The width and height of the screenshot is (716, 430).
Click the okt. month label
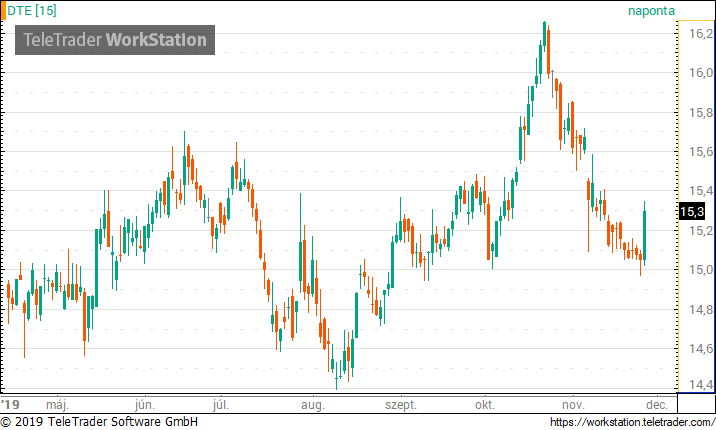point(485,404)
